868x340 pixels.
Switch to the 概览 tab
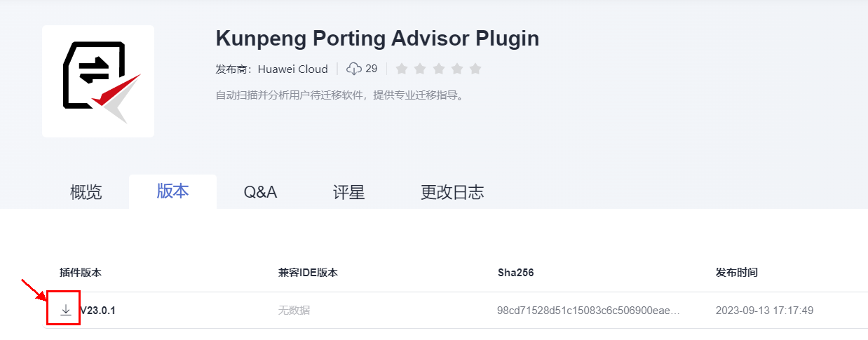86,192
